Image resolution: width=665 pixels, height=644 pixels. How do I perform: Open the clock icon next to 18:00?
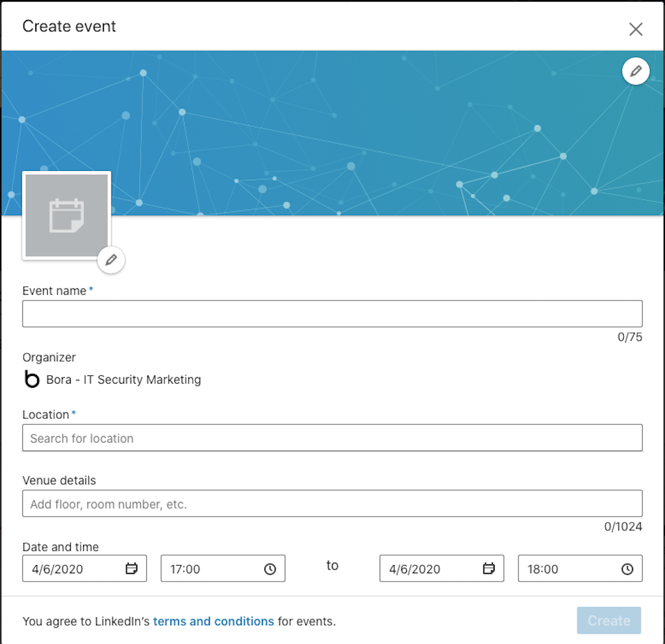click(627, 568)
